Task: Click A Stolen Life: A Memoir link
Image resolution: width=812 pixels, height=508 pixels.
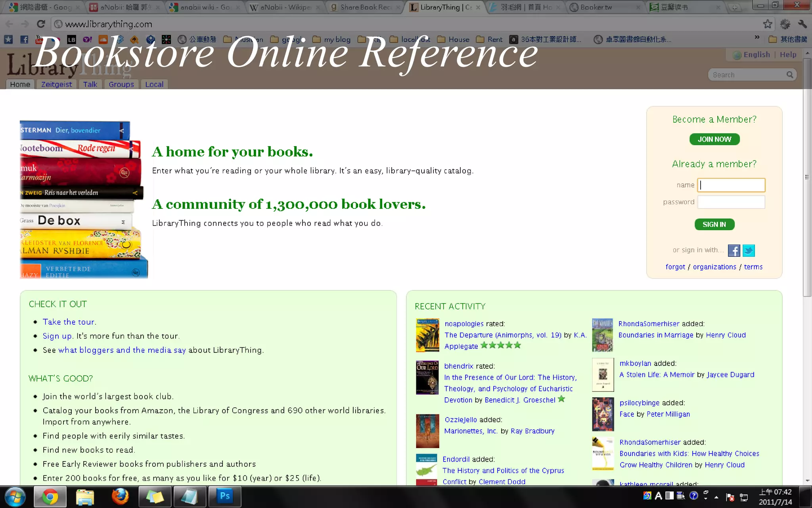Action: [x=657, y=375]
